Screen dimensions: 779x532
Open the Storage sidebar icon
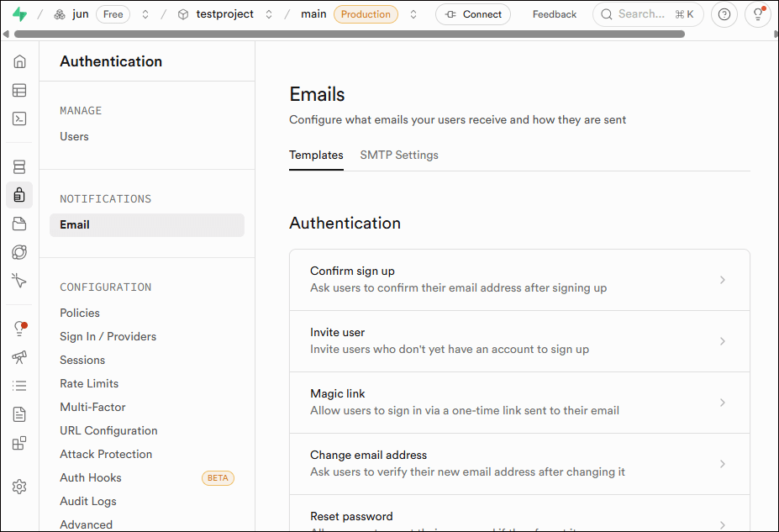tap(19, 224)
